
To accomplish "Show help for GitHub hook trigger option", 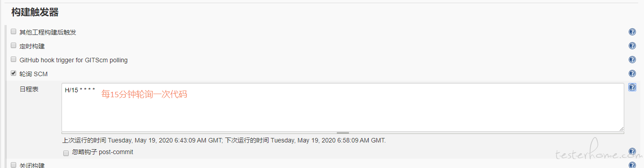I will pyautogui.click(x=632, y=60).
